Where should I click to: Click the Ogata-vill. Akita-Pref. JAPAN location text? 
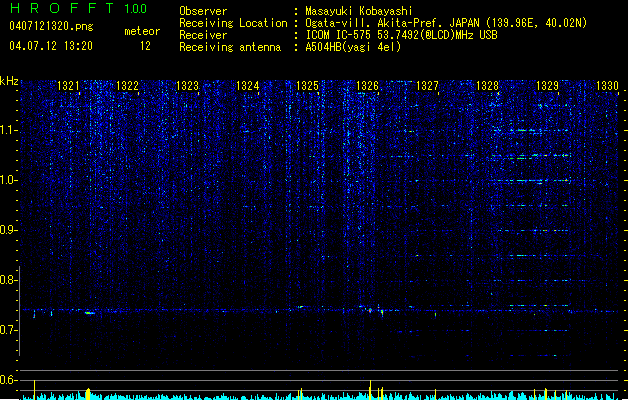446,23
